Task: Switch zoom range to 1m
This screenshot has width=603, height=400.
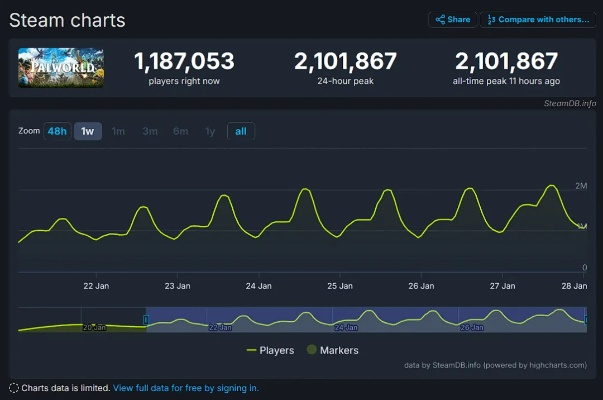Action: coord(118,132)
